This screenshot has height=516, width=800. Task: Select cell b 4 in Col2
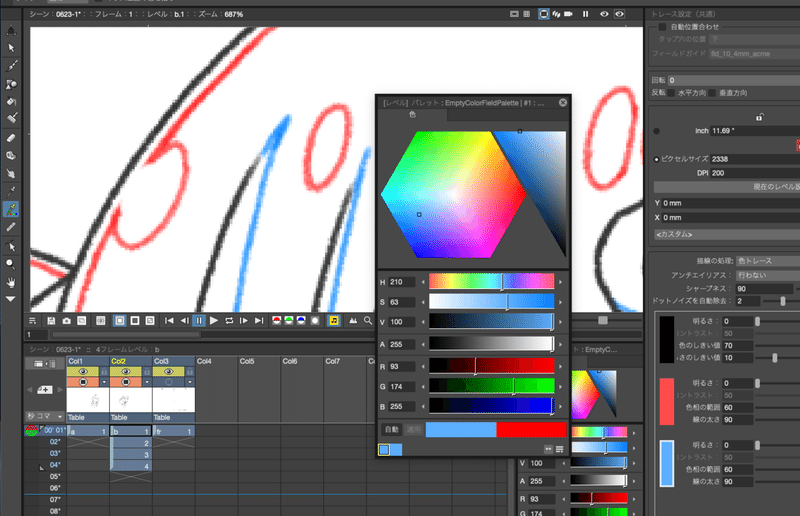coord(131,465)
